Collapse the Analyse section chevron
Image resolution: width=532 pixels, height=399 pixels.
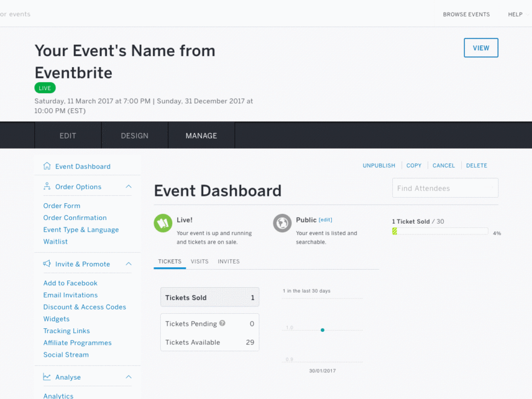[x=128, y=377]
